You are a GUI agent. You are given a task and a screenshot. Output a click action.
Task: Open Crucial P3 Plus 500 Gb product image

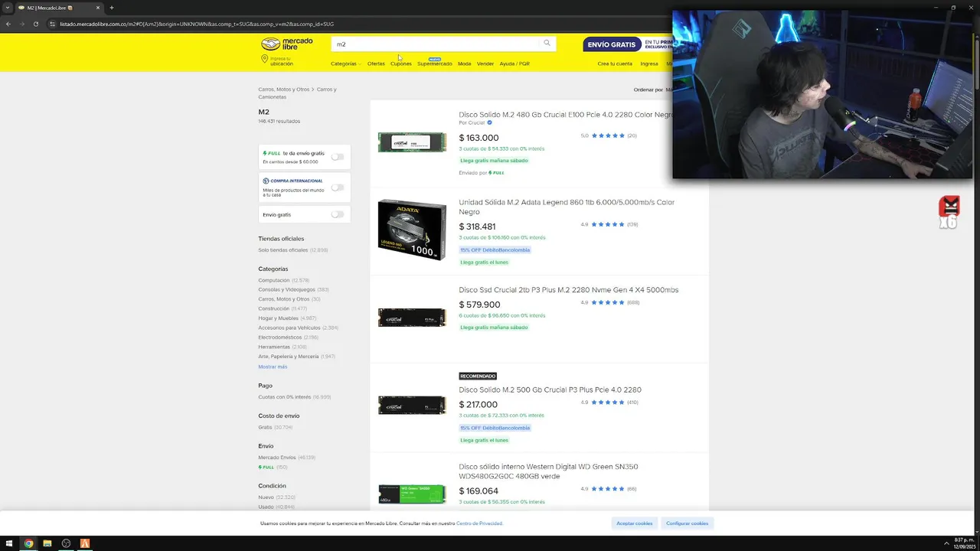[412, 405]
